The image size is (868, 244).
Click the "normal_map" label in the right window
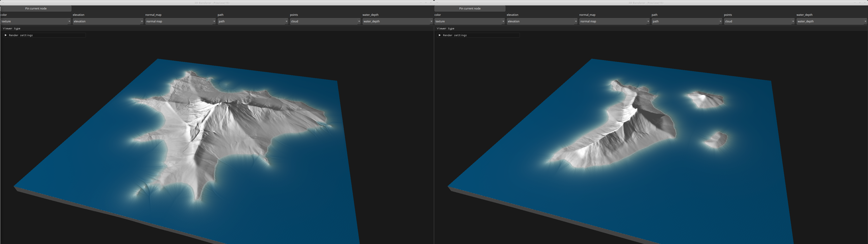click(587, 15)
